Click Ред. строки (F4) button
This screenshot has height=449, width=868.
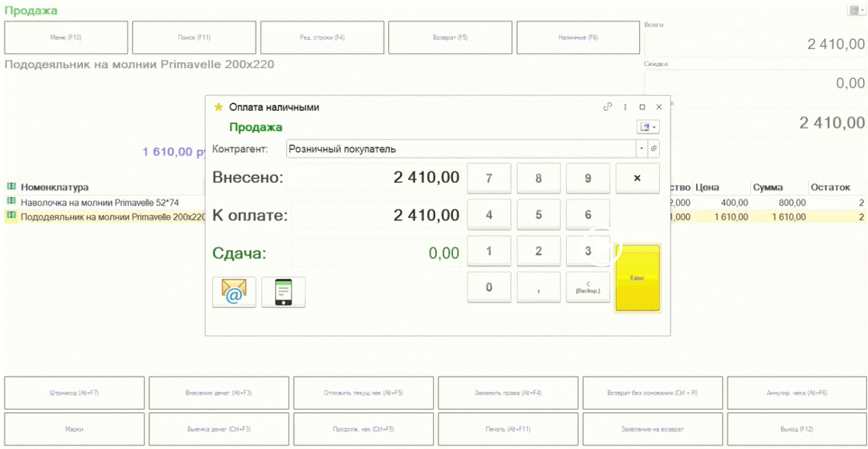322,37
